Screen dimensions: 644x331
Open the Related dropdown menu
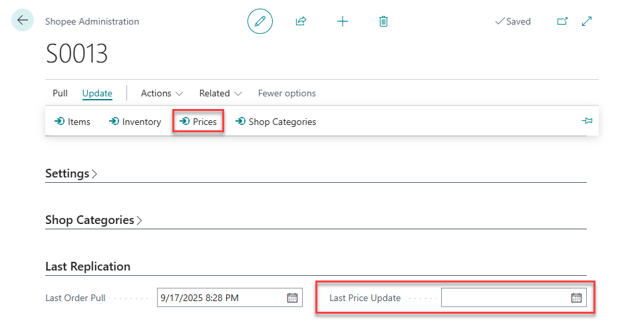pos(220,94)
